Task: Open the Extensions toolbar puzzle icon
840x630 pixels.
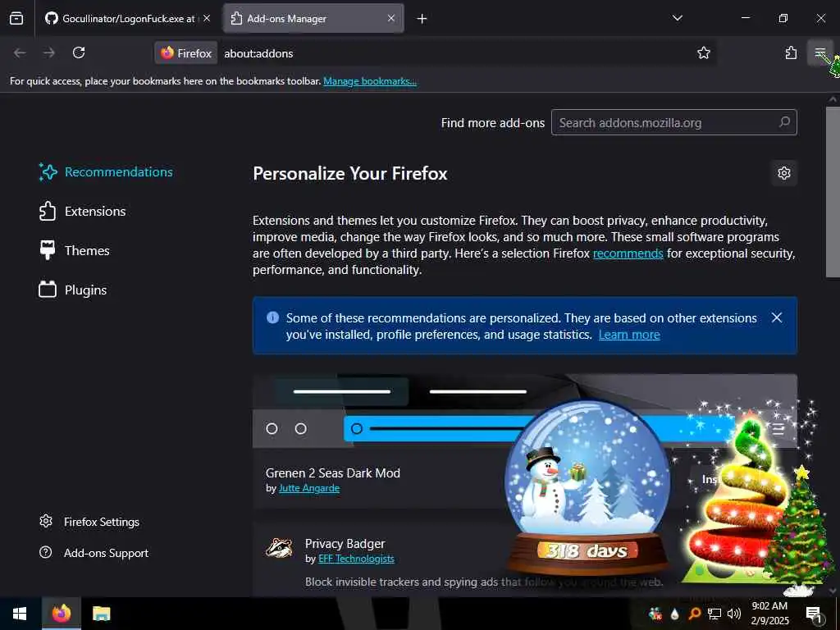Action: click(791, 52)
